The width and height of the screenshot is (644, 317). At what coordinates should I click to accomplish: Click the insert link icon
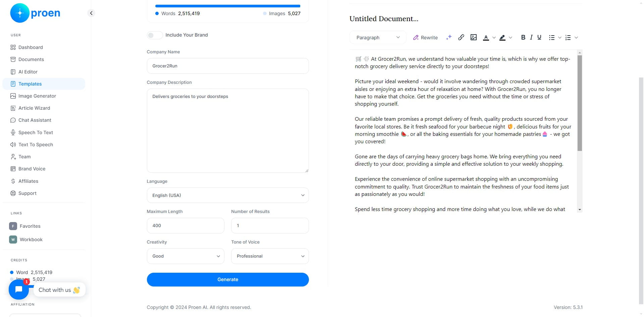pyautogui.click(x=461, y=37)
